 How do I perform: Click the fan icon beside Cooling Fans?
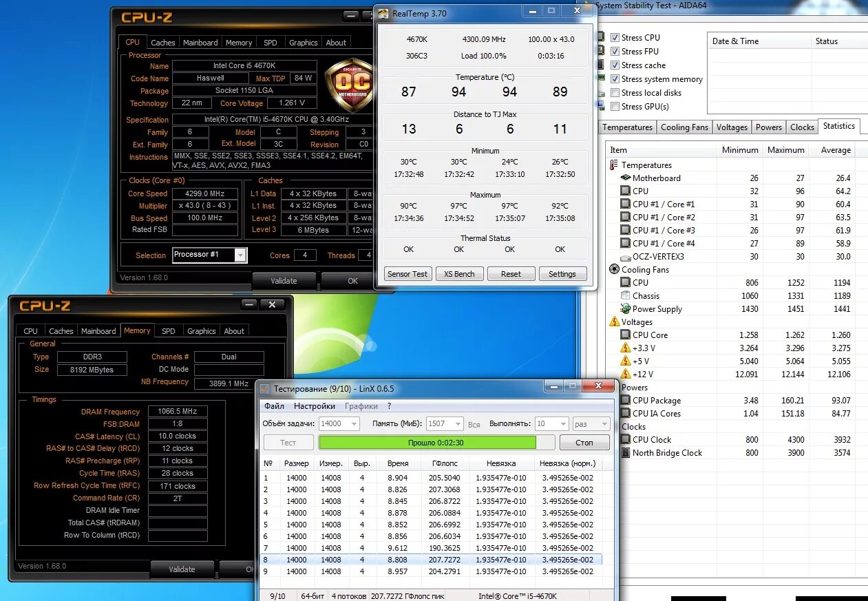pos(614,270)
